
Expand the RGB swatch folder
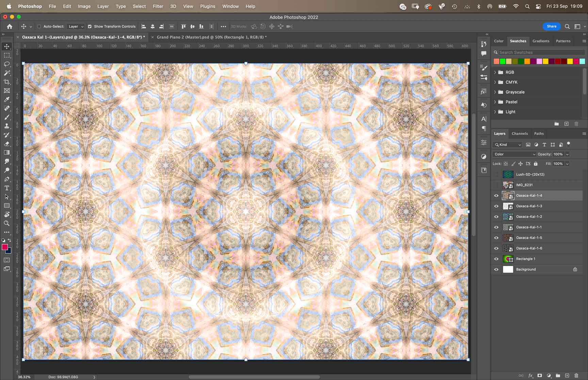(495, 72)
